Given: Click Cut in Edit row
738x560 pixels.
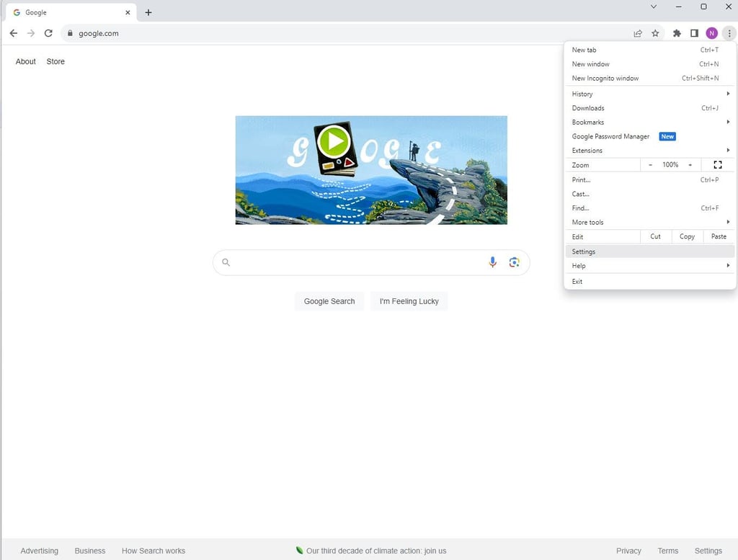Looking at the screenshot, I should 656,236.
